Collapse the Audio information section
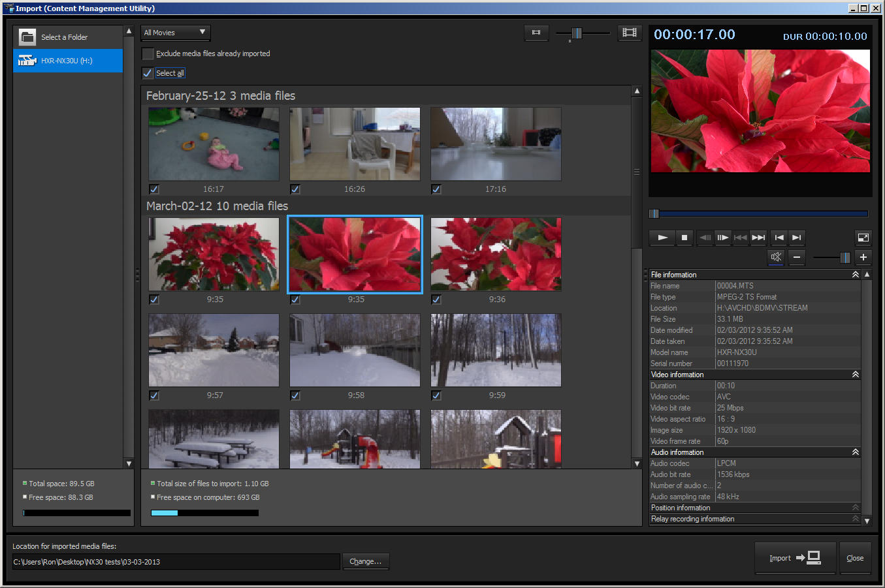The width and height of the screenshot is (885, 588). click(x=855, y=452)
